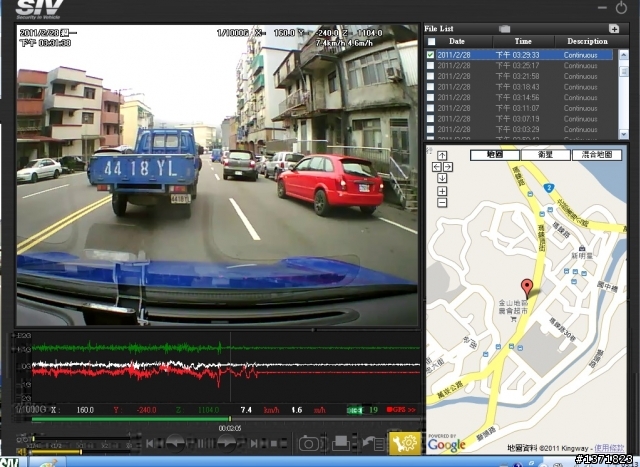Screen dimensions: 640x467
Task: Toggle the select-all checkbox in the file list header
Action: 431,41
